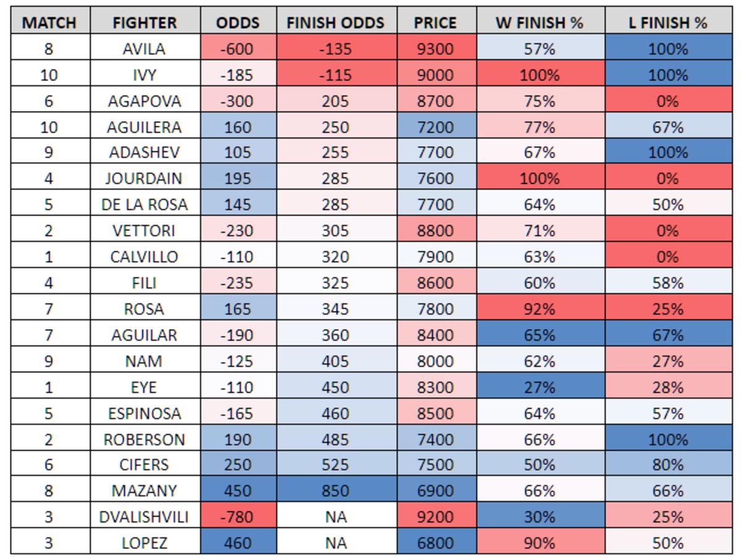This screenshot has width=741, height=560.
Task: Select the JOURDAIN fighter cell
Action: pyautogui.click(x=144, y=178)
